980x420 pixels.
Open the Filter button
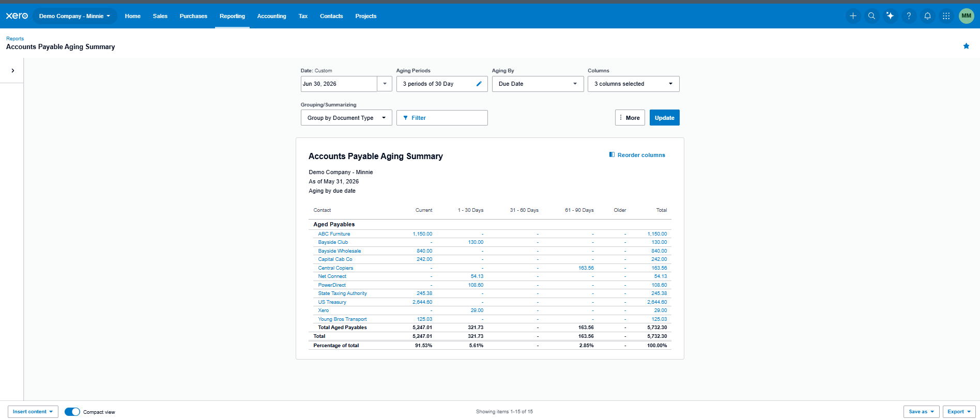(442, 118)
